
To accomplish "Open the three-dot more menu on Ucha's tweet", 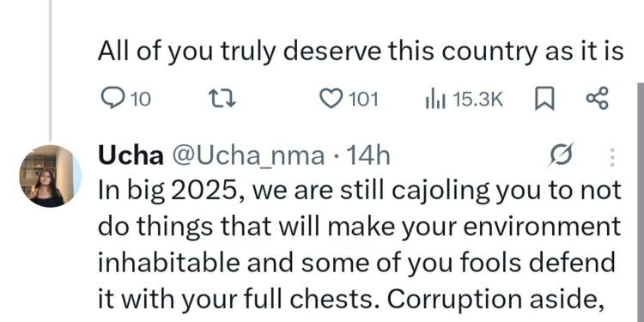I will (612, 157).
